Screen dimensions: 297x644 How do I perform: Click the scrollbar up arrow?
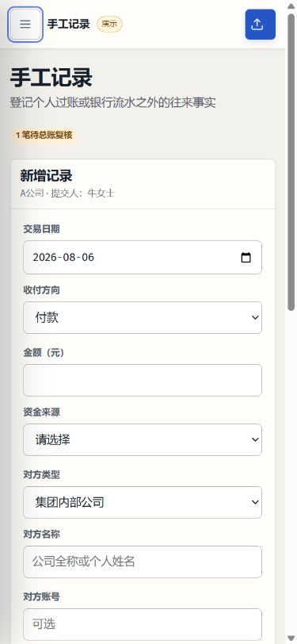tap(291, 5)
